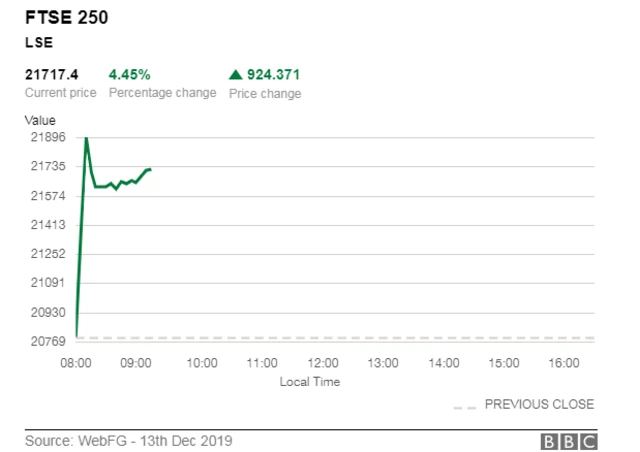640x452 pixels.
Task: Click the green up-arrow price change icon
Action: [236, 74]
